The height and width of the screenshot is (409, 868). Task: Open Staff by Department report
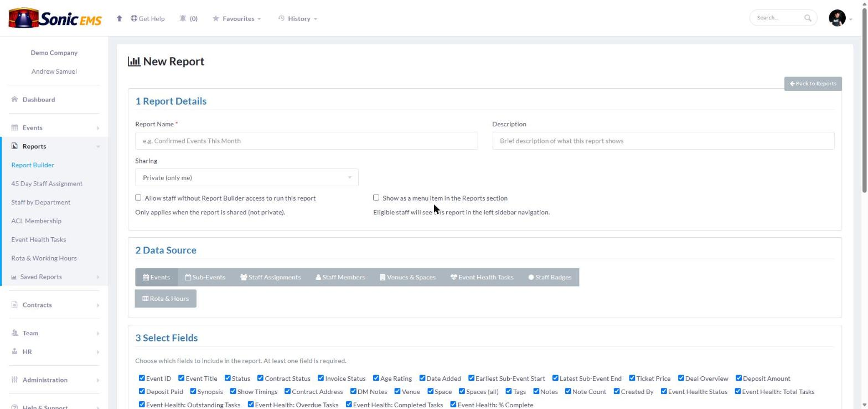[x=41, y=202]
